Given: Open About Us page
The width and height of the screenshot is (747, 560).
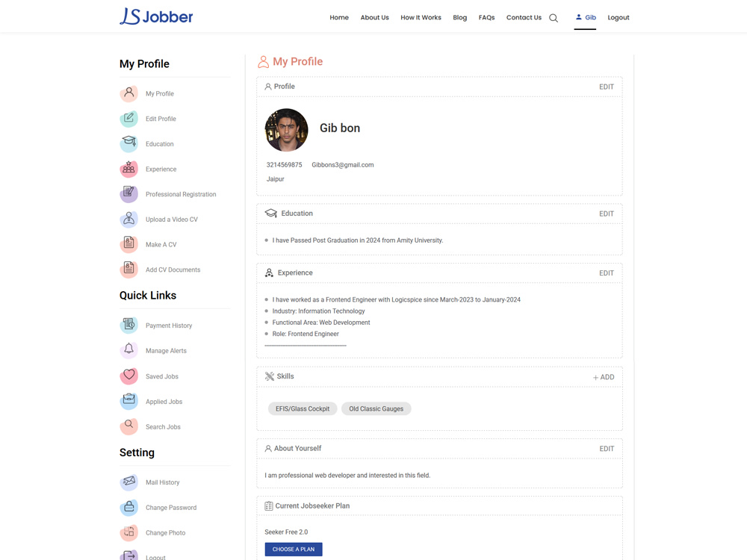Looking at the screenshot, I should point(374,18).
